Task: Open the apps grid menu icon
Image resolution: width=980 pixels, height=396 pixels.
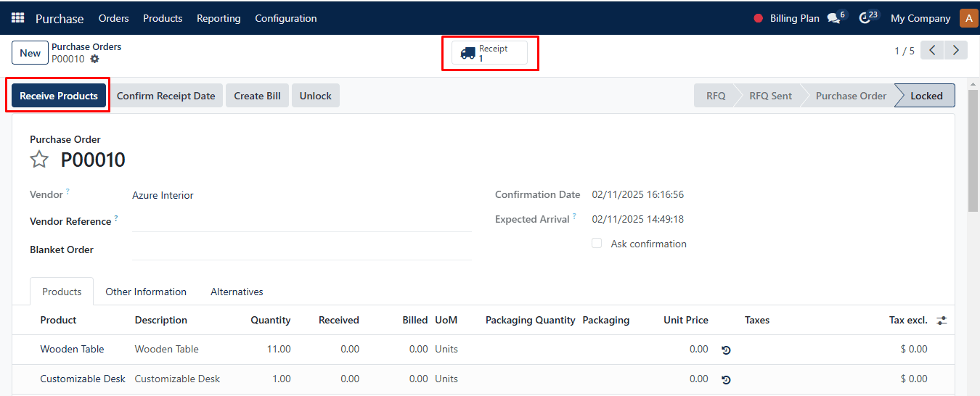Action: 18,18
